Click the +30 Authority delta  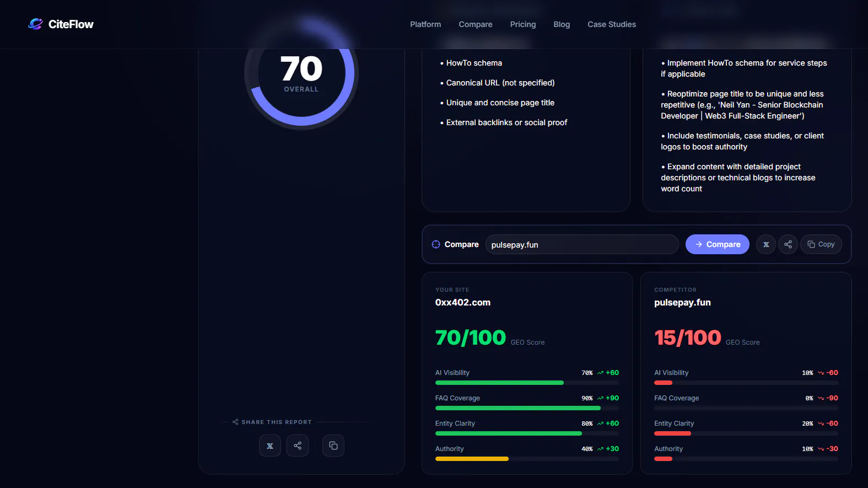click(x=612, y=449)
